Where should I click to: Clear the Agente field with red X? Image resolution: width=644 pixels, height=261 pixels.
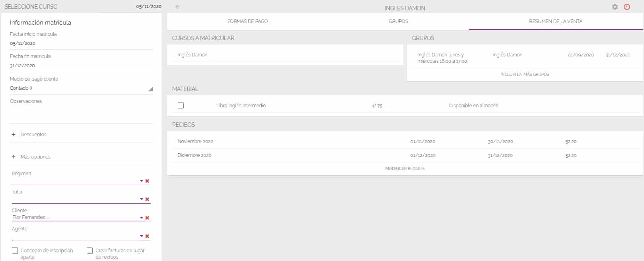tap(147, 236)
